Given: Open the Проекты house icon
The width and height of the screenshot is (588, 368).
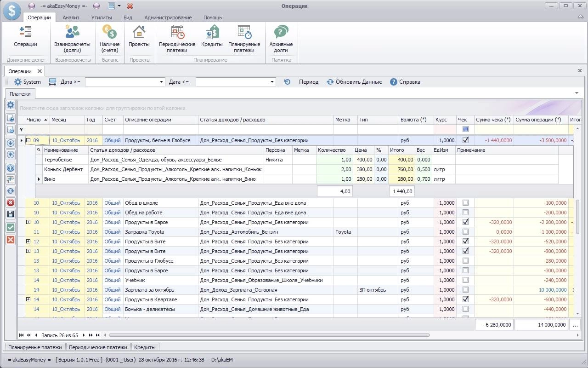Looking at the screenshot, I should pos(139,37).
